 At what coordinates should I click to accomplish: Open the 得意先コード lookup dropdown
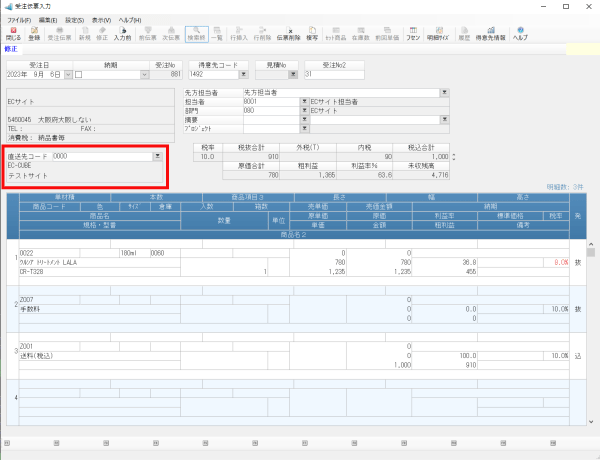tap(243, 75)
